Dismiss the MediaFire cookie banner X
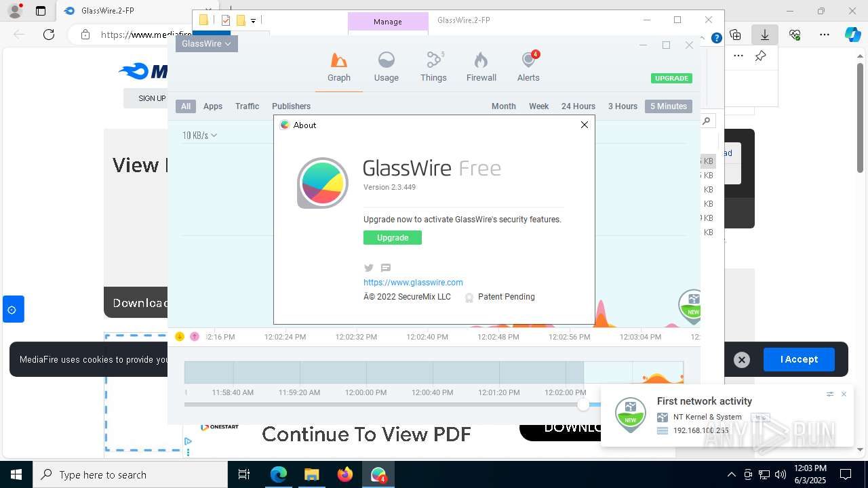 [x=742, y=360]
